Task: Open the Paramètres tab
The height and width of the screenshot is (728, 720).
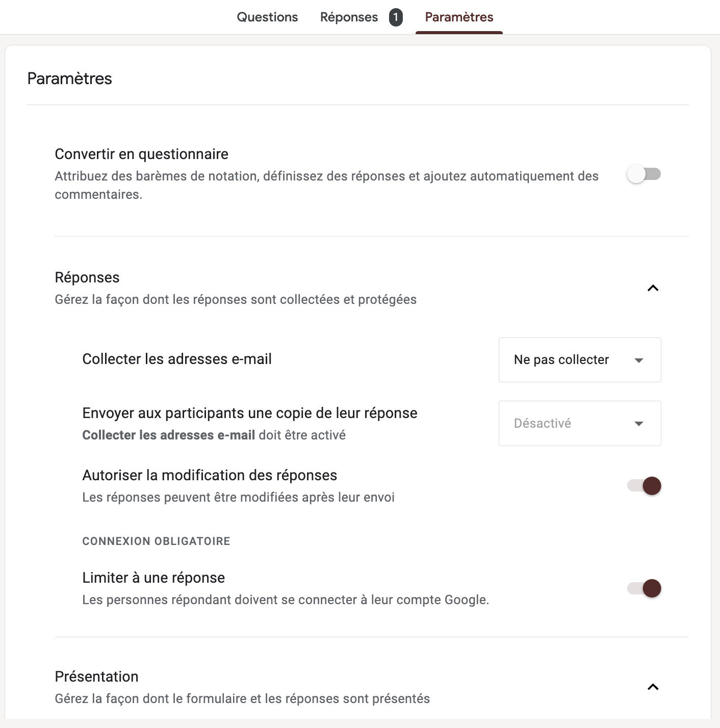Action: (x=459, y=17)
